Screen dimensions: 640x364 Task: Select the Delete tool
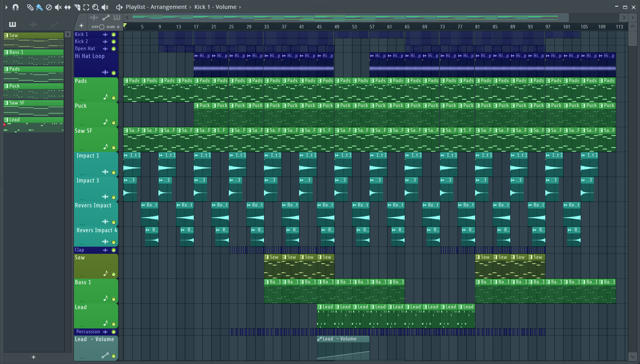click(x=49, y=7)
